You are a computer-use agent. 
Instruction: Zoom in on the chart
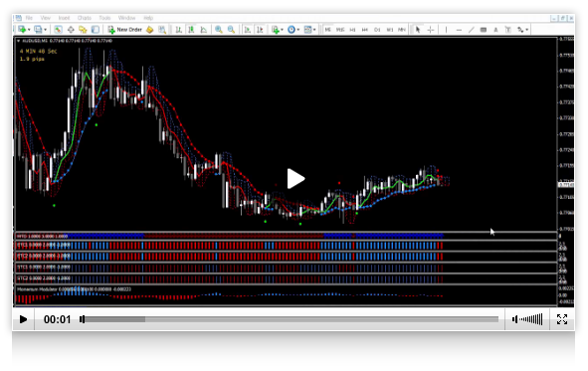tap(219, 30)
